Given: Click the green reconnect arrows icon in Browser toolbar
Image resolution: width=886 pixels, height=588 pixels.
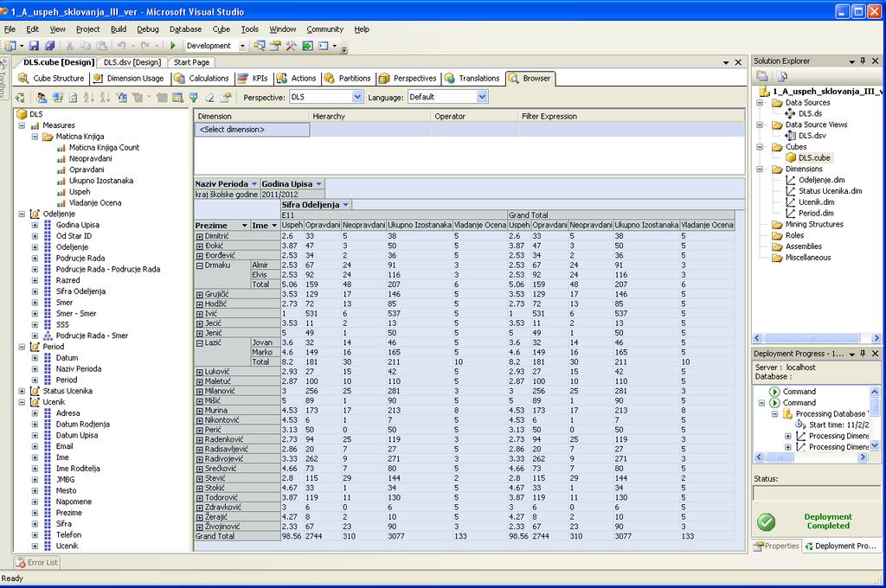Looking at the screenshot, I should coord(21,98).
